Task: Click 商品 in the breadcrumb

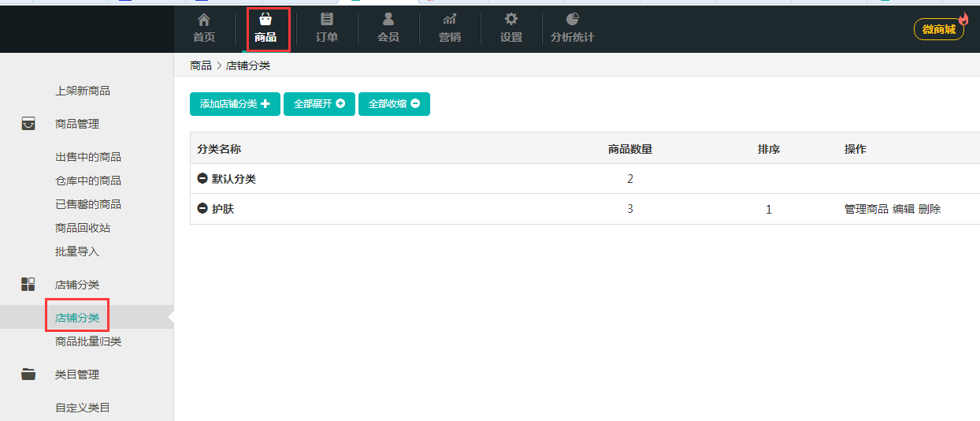Action: tap(201, 65)
